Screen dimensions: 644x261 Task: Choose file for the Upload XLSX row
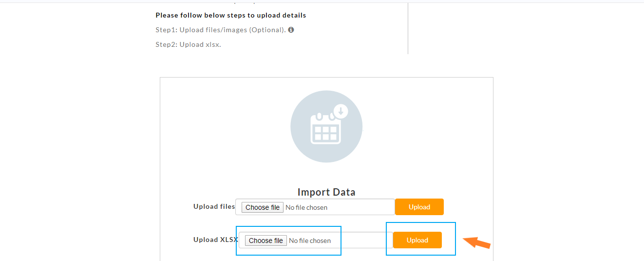266,241
